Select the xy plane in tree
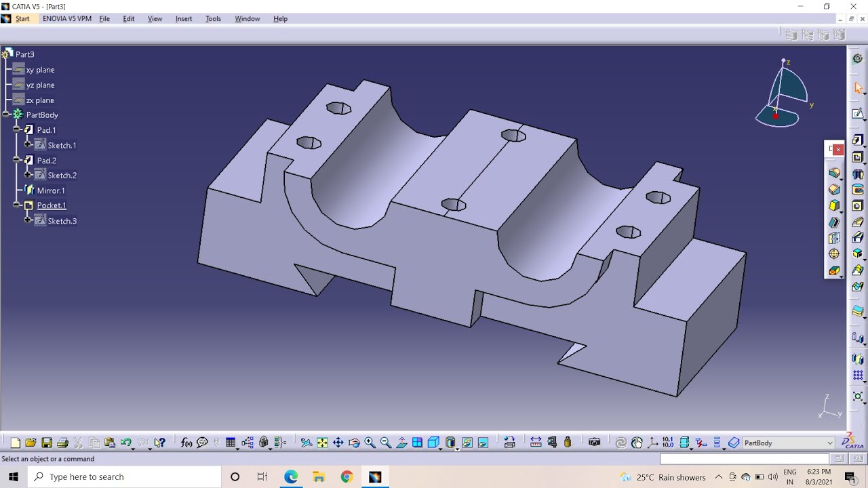868x488 pixels. pyautogui.click(x=40, y=70)
